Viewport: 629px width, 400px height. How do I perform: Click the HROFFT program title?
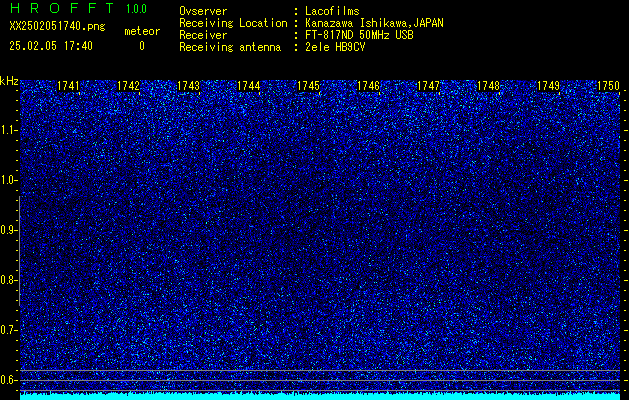[x=62, y=8]
